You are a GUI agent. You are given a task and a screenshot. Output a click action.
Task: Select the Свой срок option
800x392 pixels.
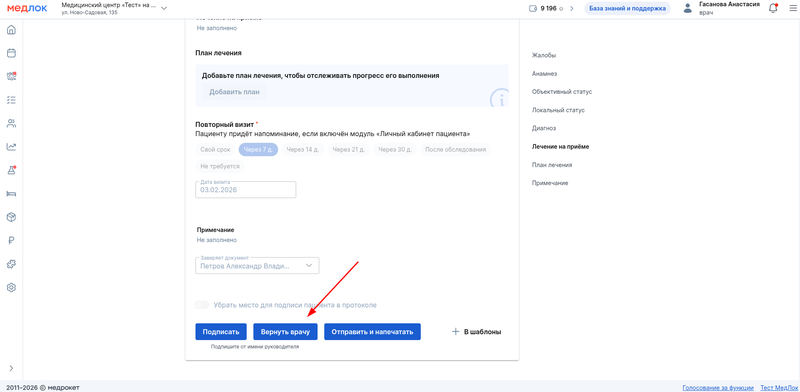click(x=215, y=150)
